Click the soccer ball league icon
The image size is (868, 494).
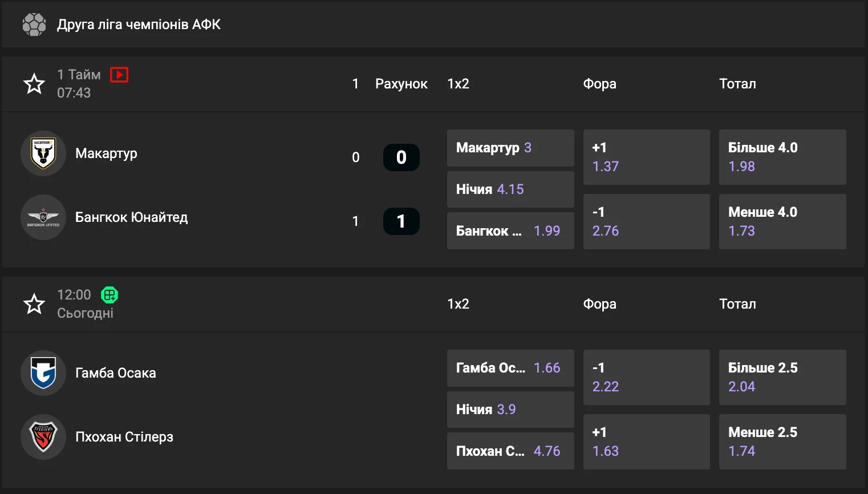pos(34,25)
